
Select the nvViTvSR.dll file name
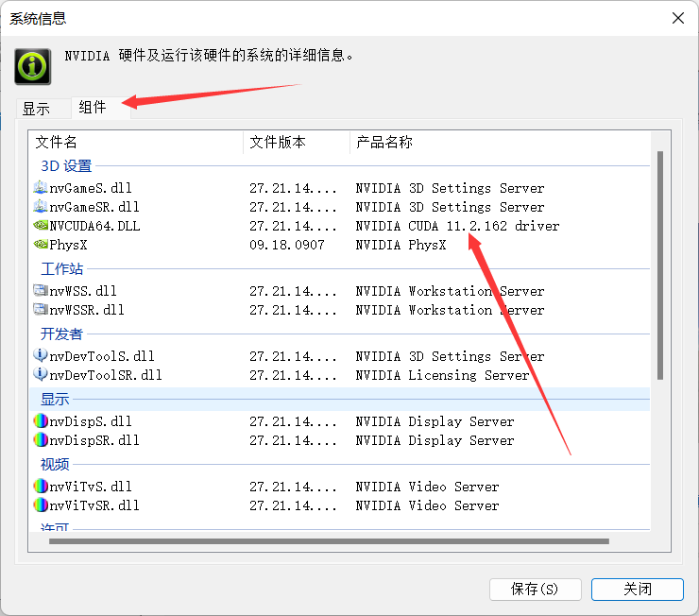click(x=94, y=505)
